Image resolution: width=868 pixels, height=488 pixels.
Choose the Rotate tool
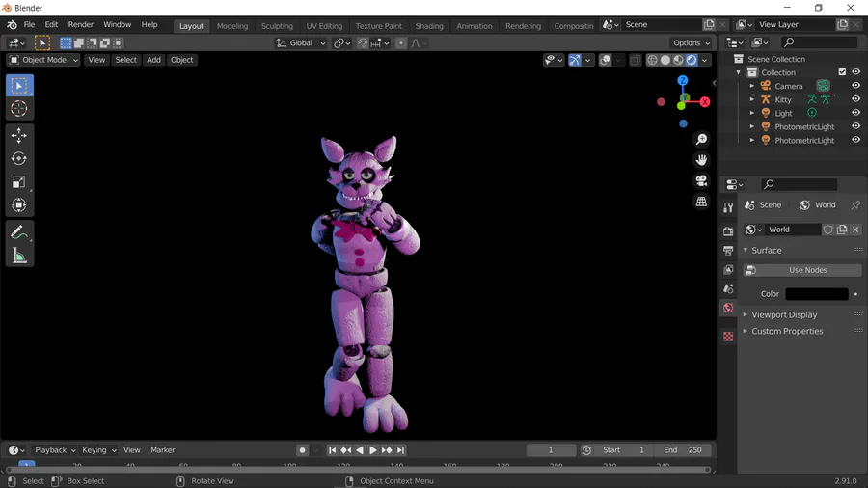click(19, 159)
